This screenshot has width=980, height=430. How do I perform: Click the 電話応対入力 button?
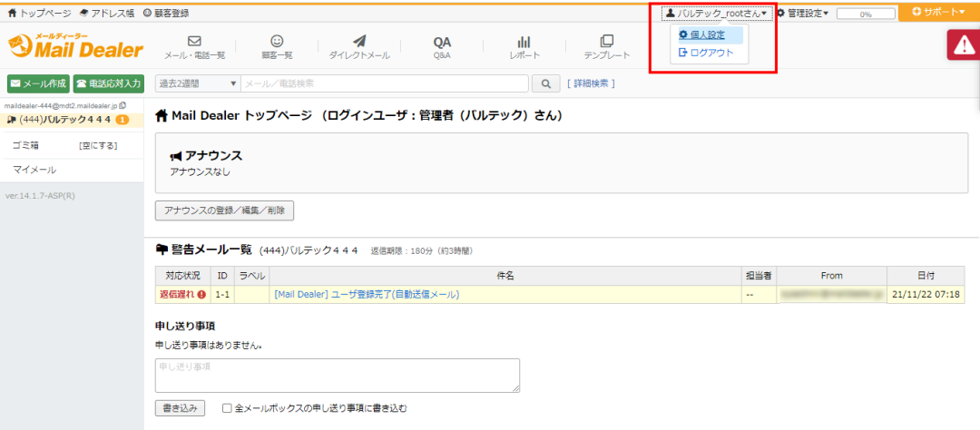coord(109,83)
